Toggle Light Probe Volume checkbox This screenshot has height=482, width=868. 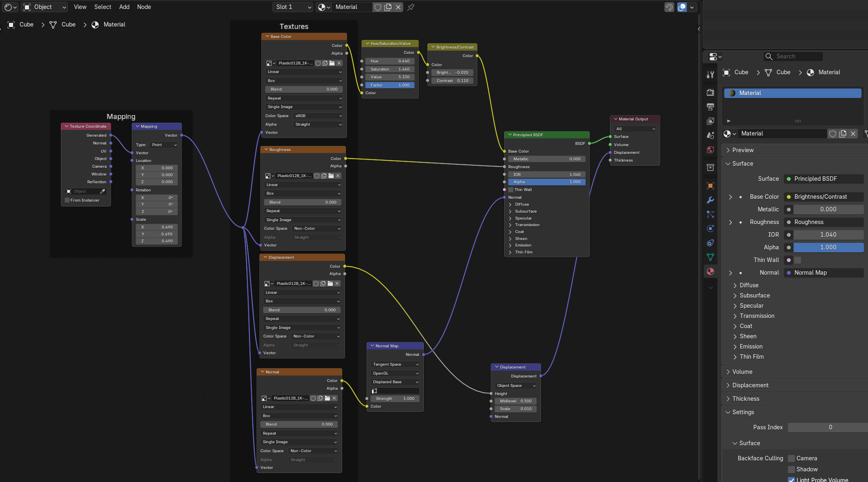coord(791,480)
